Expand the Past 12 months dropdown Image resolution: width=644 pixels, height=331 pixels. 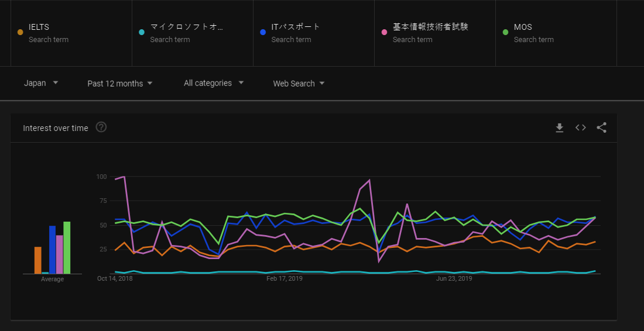click(x=120, y=83)
